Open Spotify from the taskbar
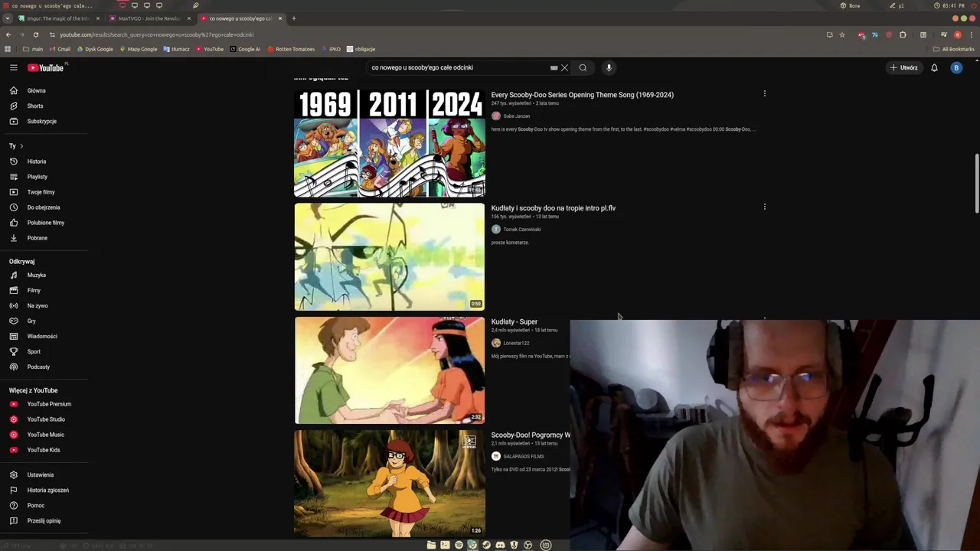The width and height of the screenshot is (980, 551). [x=459, y=545]
